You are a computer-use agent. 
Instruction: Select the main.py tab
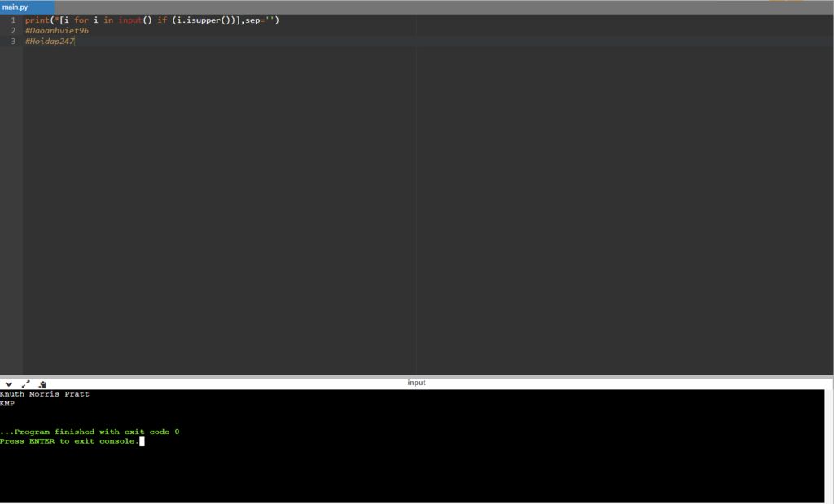point(27,7)
